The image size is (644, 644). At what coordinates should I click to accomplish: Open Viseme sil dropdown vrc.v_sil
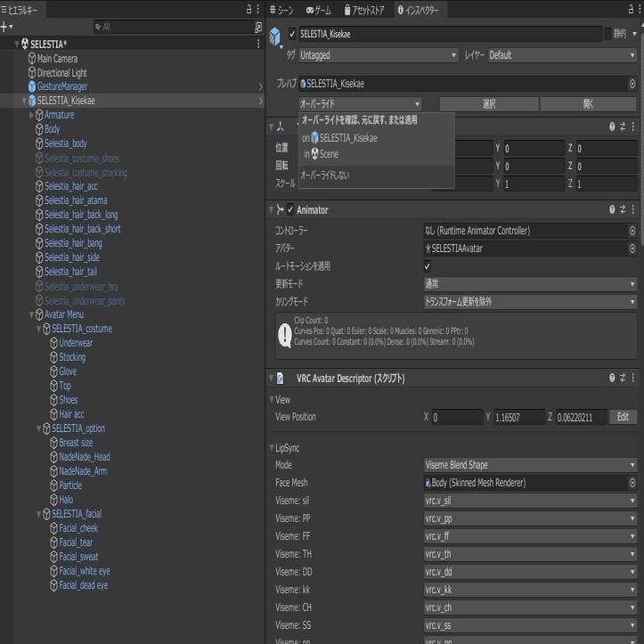coord(530,501)
